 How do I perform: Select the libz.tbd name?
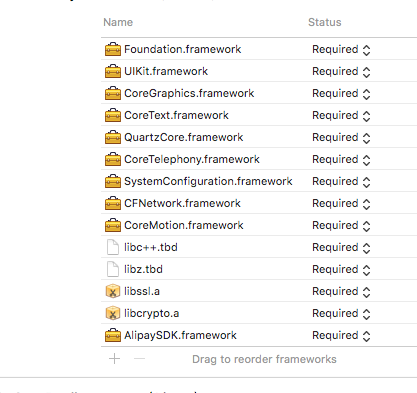tap(143, 269)
